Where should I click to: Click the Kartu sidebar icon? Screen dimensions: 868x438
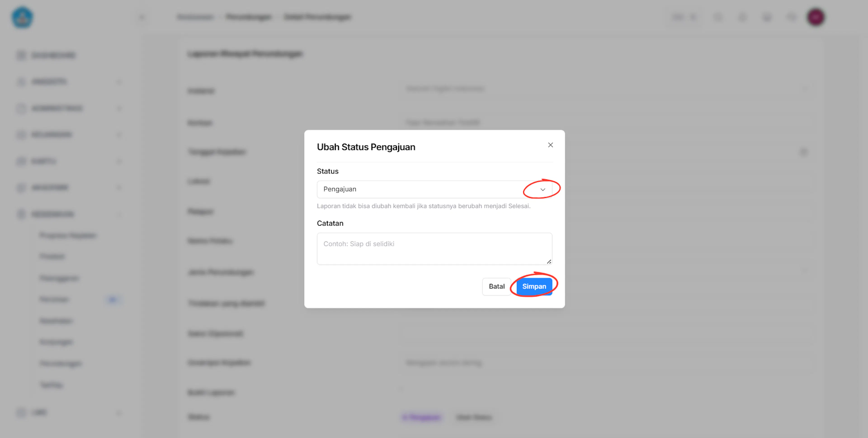tap(21, 161)
